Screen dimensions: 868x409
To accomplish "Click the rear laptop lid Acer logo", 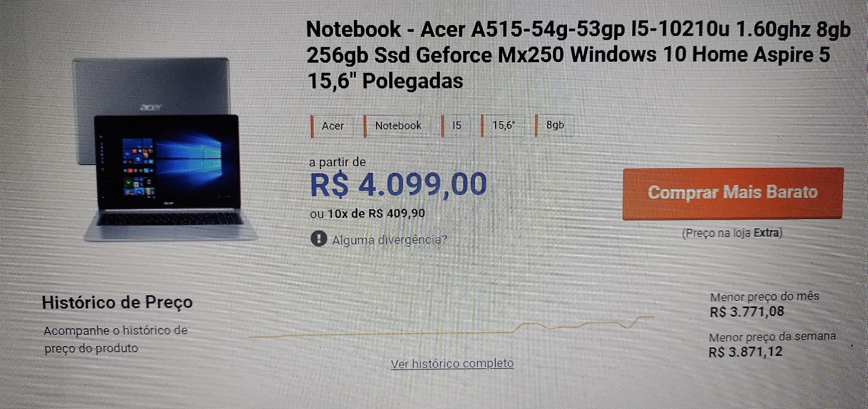I will coord(150,107).
